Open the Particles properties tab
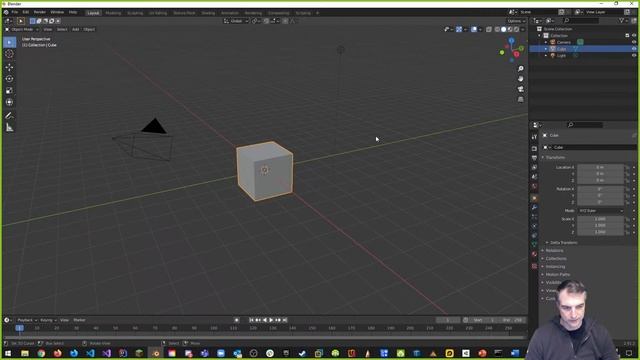The image size is (640, 360). point(534,217)
